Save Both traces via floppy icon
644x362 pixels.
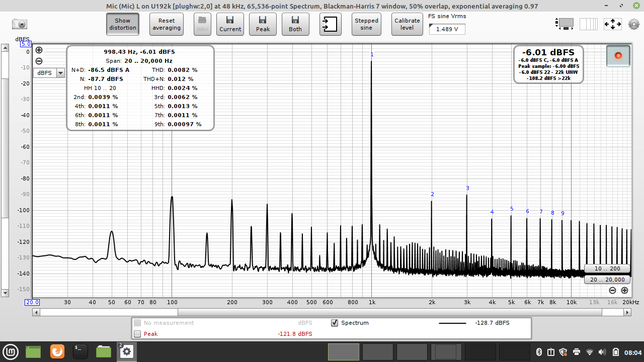[295, 24]
